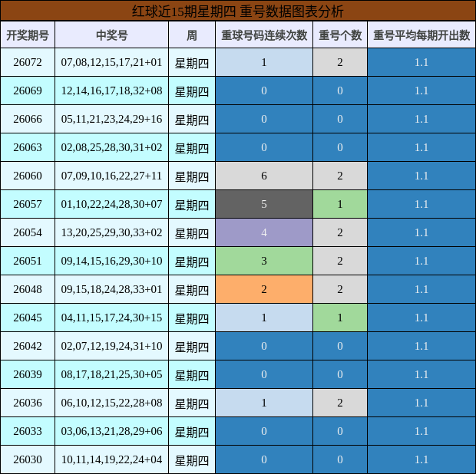Click 星期四 cell in row 26030
The width and height of the screenshot is (476, 474).
click(x=192, y=460)
